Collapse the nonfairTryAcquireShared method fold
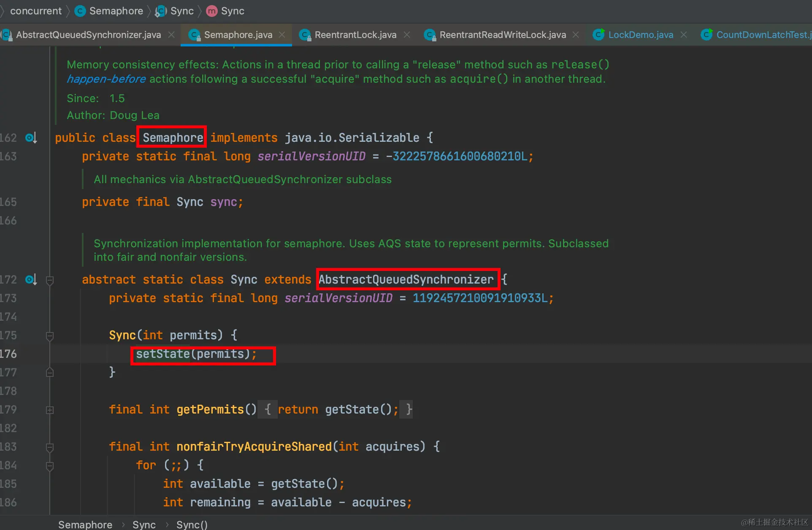This screenshot has width=812, height=530. point(50,447)
